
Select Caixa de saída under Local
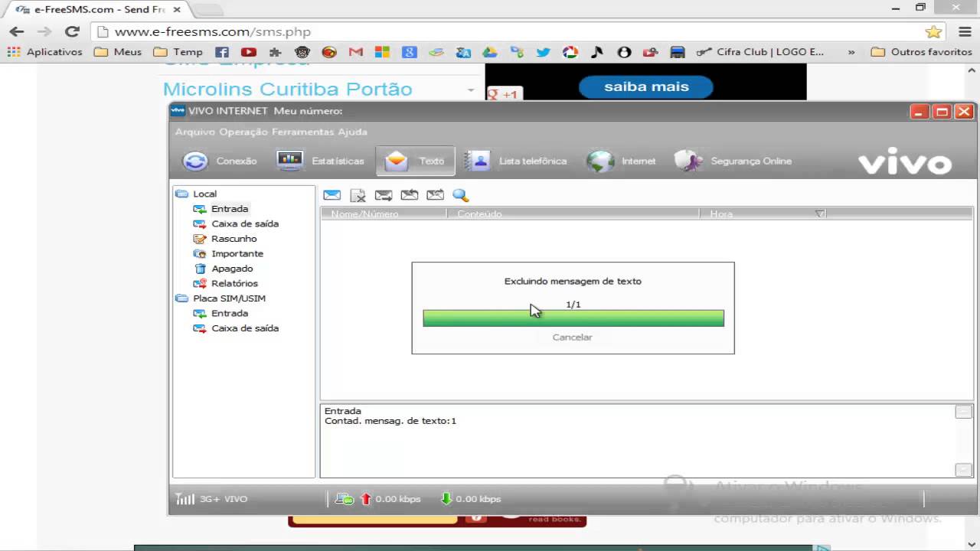pos(244,223)
